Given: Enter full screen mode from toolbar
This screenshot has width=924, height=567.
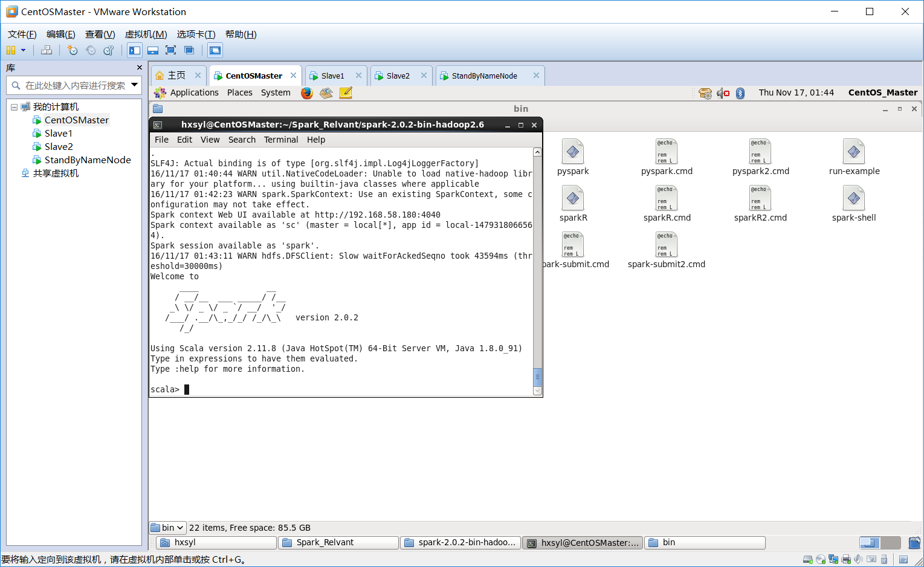Looking at the screenshot, I should click(171, 50).
